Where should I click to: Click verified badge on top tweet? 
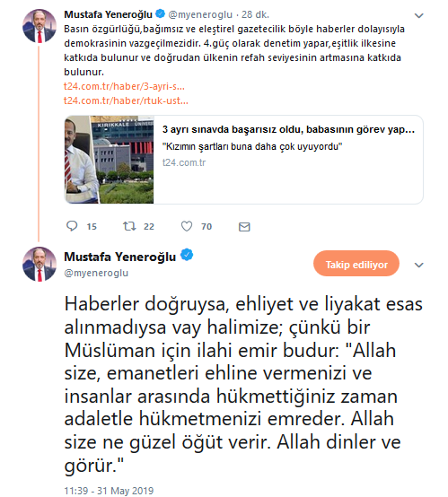(x=160, y=13)
